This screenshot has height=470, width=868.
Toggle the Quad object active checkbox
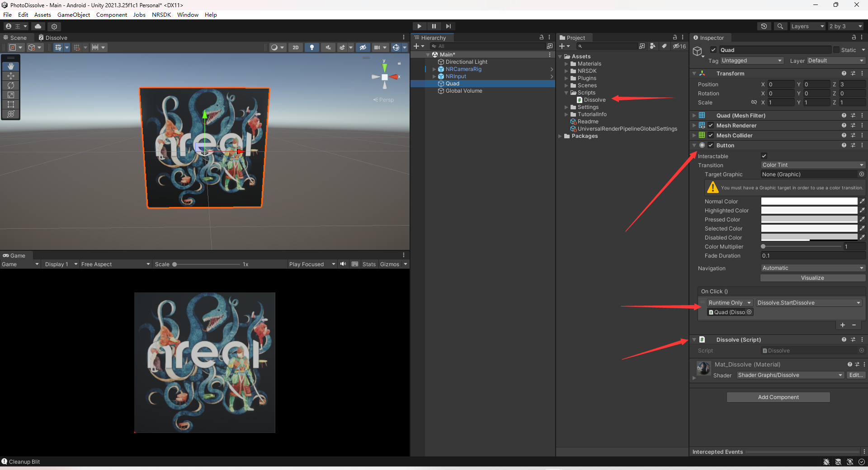(713, 50)
